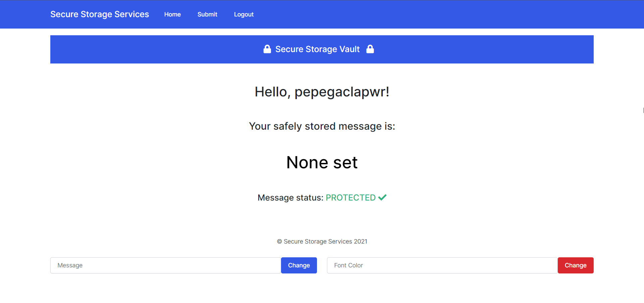
Task: Click the copyright symbol in the footer
Action: [x=279, y=242]
